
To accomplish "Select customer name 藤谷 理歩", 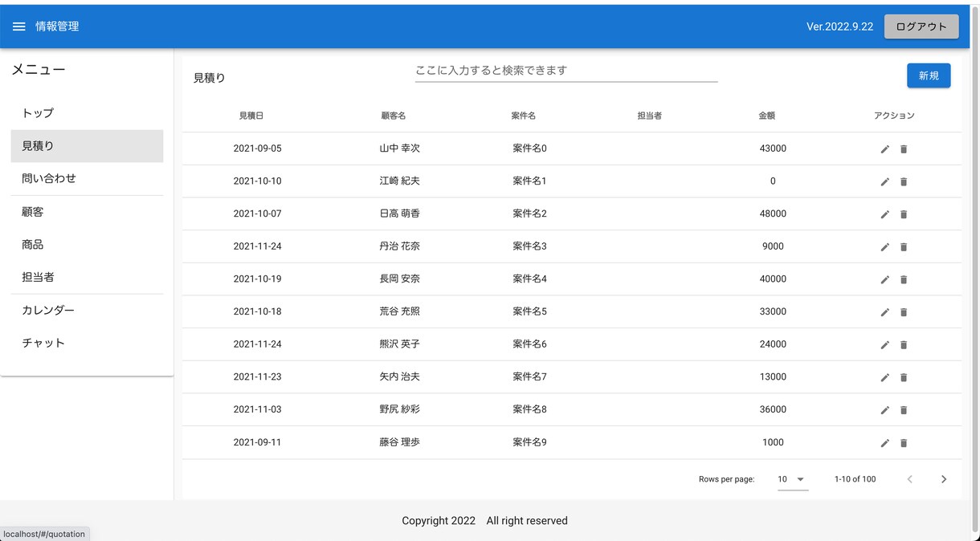I will (399, 442).
